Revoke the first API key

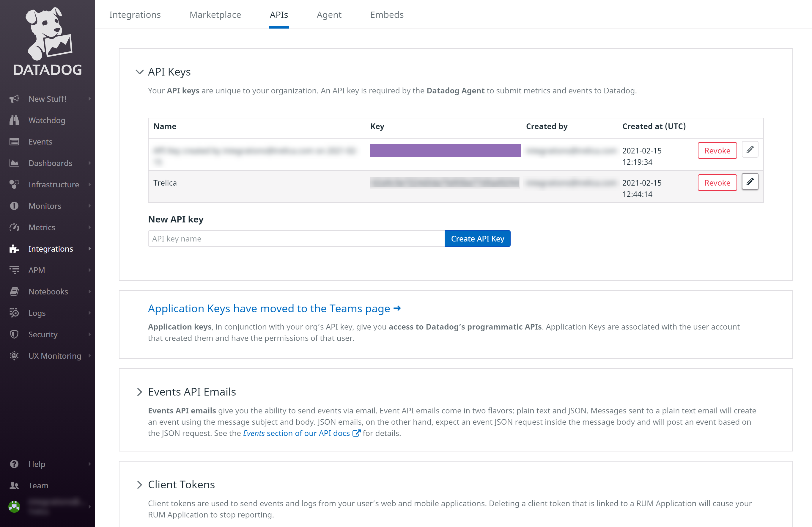717,150
